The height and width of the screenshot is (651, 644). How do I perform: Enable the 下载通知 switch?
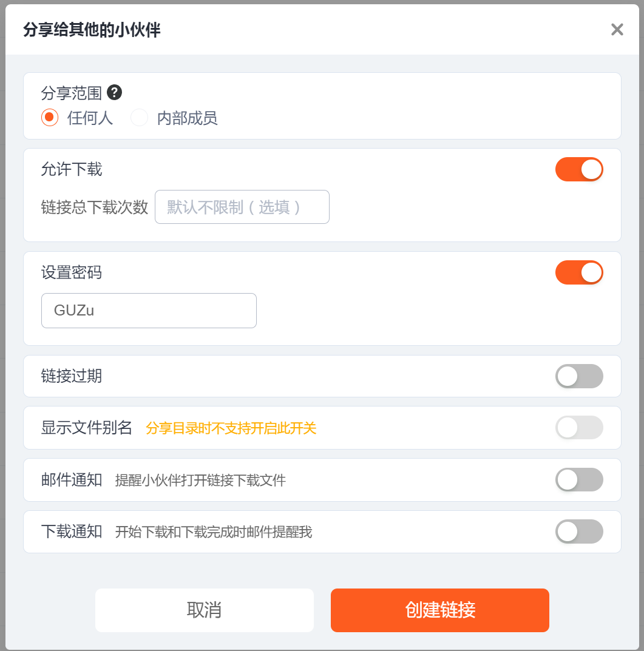pos(579,532)
